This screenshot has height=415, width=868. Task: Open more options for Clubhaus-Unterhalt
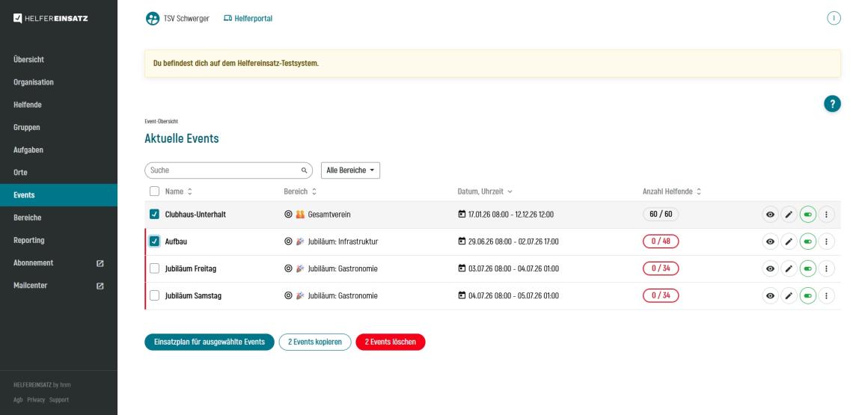(x=826, y=215)
